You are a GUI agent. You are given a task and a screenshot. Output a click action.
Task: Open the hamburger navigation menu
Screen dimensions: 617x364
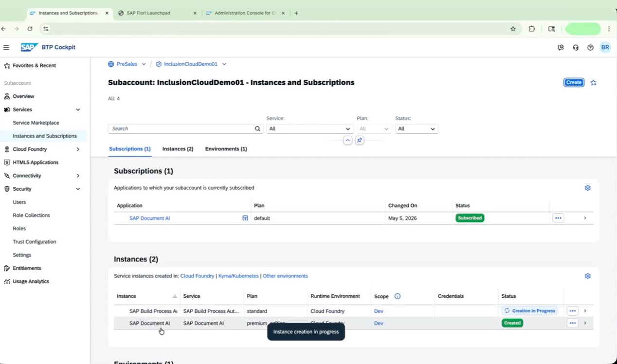(x=6, y=47)
